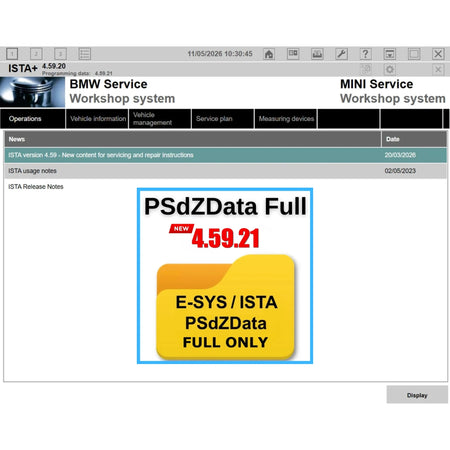Click the date 20/03/2026 cell

400,155
